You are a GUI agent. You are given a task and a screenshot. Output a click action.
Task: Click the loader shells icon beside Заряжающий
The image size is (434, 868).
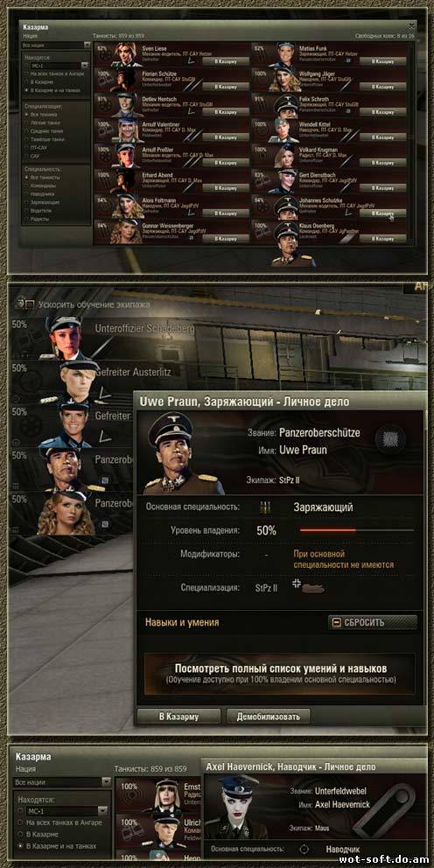264,507
